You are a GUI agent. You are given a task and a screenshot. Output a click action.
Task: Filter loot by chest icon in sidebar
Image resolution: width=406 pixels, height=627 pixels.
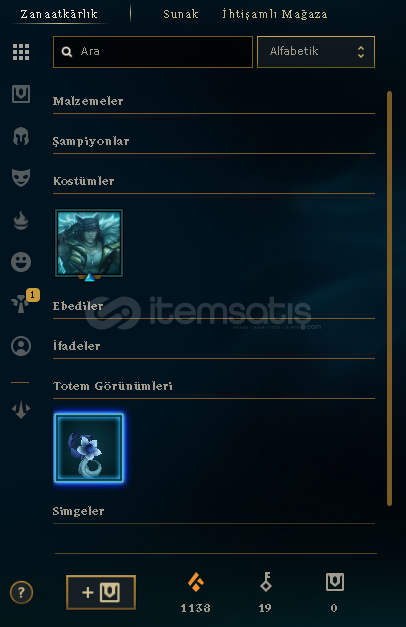pyautogui.click(x=21, y=94)
